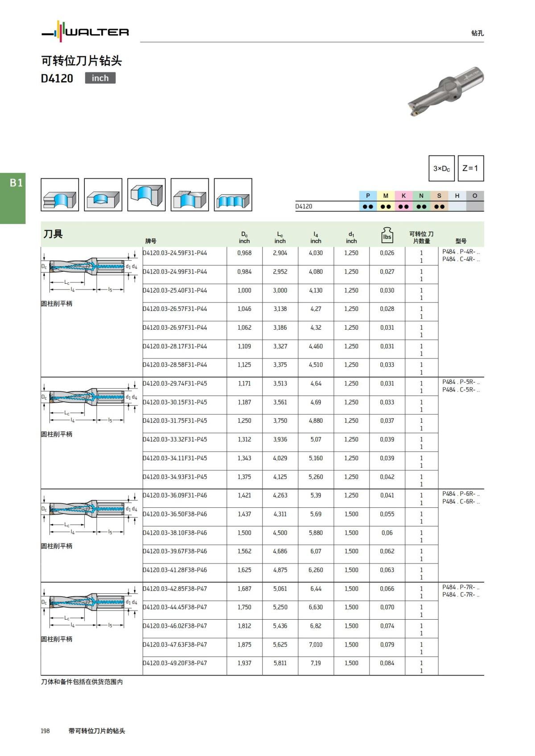535x756 pixels.
Task: Select designation D4120.03-42.85F38-P47
Action: click(x=175, y=588)
